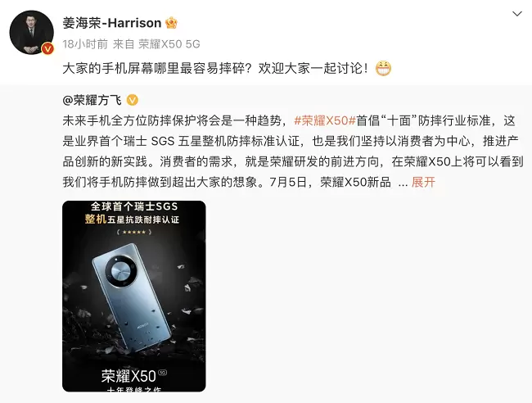The width and height of the screenshot is (532, 403).
Task: Open the 荣耀X50 poster thumbnail
Action: pos(134,296)
